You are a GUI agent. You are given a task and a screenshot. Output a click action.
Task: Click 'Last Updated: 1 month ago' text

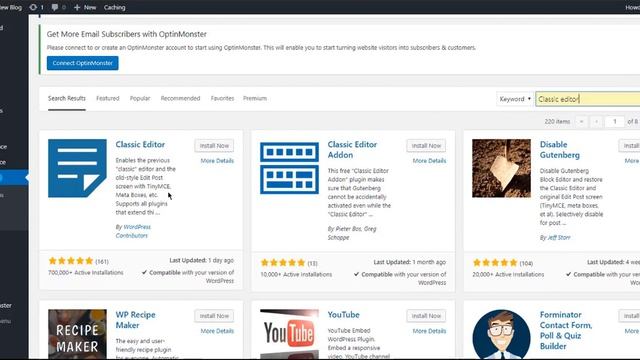410,262
